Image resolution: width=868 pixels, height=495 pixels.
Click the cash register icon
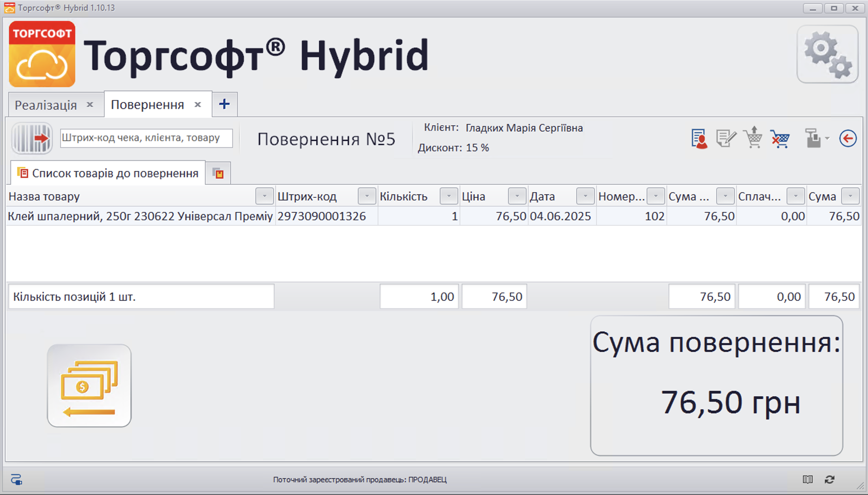813,139
